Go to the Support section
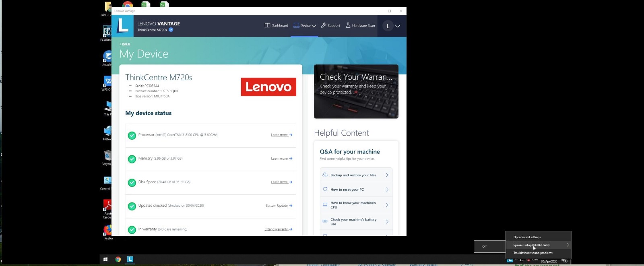 click(x=330, y=25)
